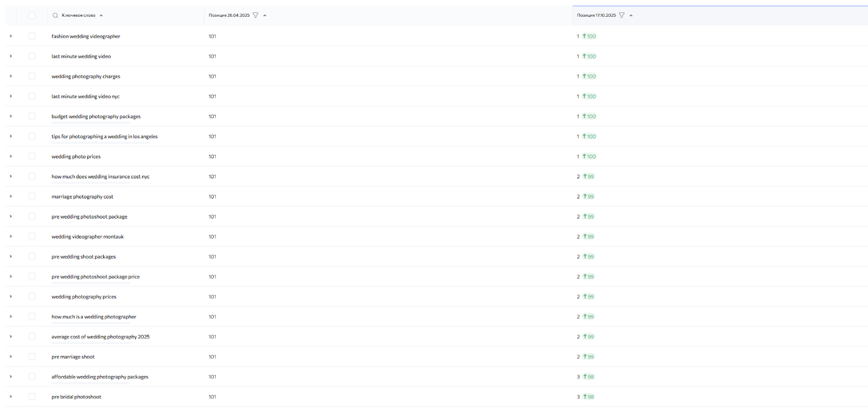Expand the last minute wedding video row
This screenshot has width=868, height=412.
11,56
